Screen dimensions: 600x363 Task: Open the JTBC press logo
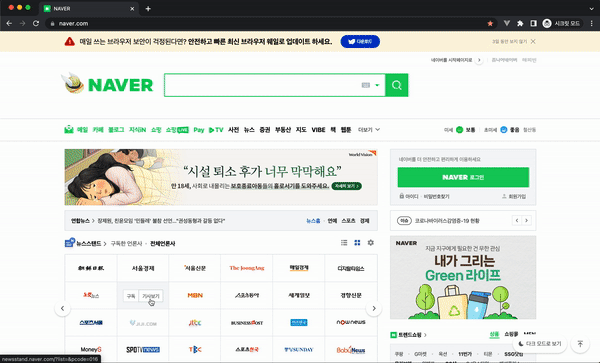click(195, 322)
